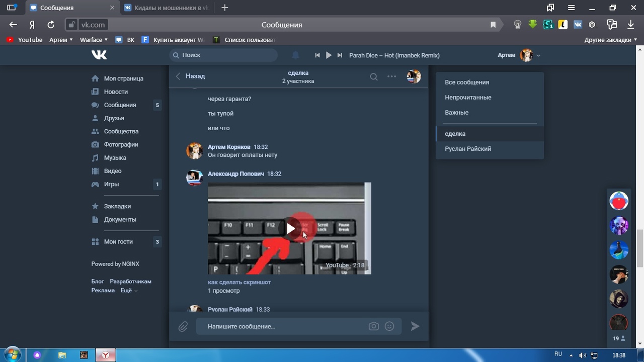Play the music track in header

pyautogui.click(x=329, y=55)
